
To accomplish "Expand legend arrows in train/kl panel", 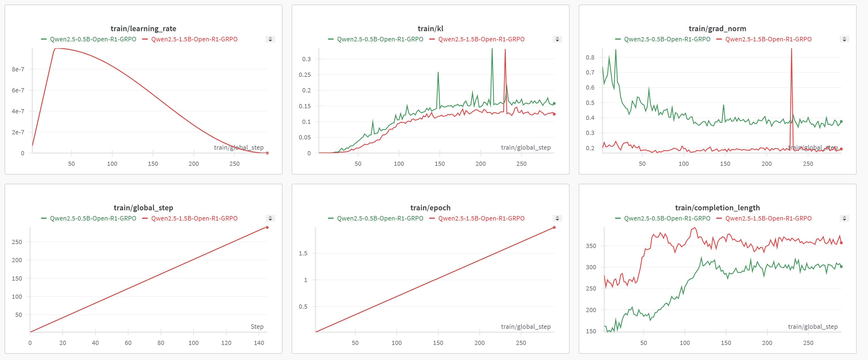I will (x=557, y=39).
